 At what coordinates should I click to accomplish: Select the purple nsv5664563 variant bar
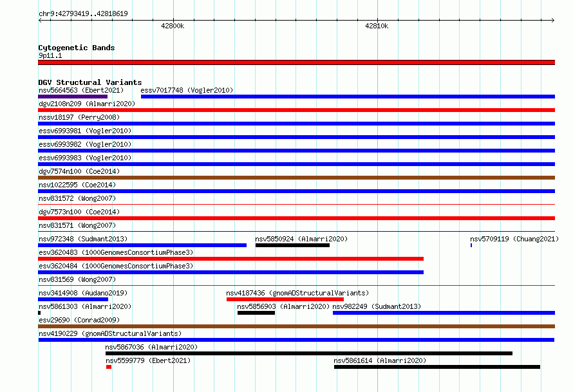(73, 97)
